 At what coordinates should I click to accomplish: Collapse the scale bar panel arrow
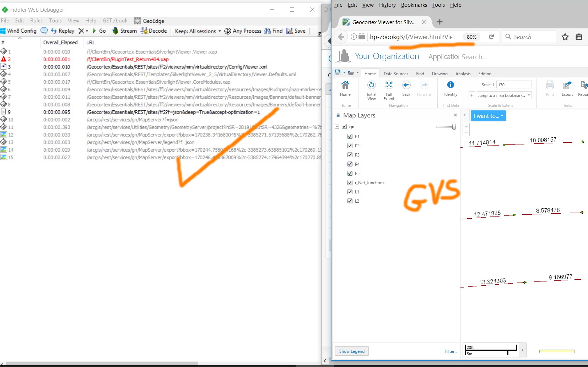(523, 350)
